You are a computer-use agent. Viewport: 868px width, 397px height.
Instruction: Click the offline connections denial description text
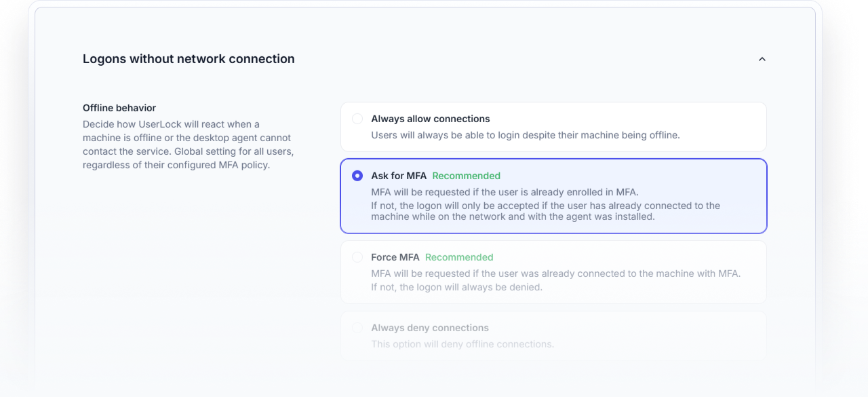coord(463,344)
